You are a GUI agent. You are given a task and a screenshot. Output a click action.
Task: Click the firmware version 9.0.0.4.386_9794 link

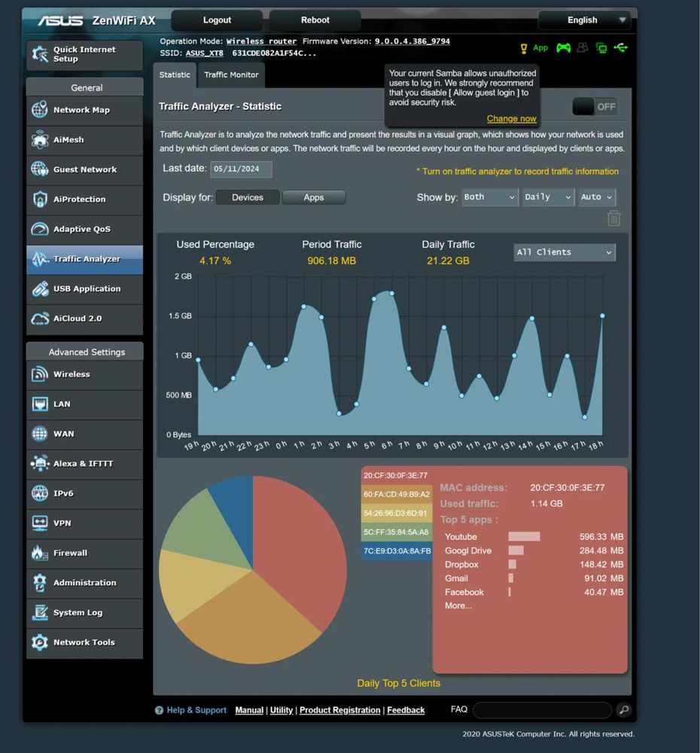point(412,41)
